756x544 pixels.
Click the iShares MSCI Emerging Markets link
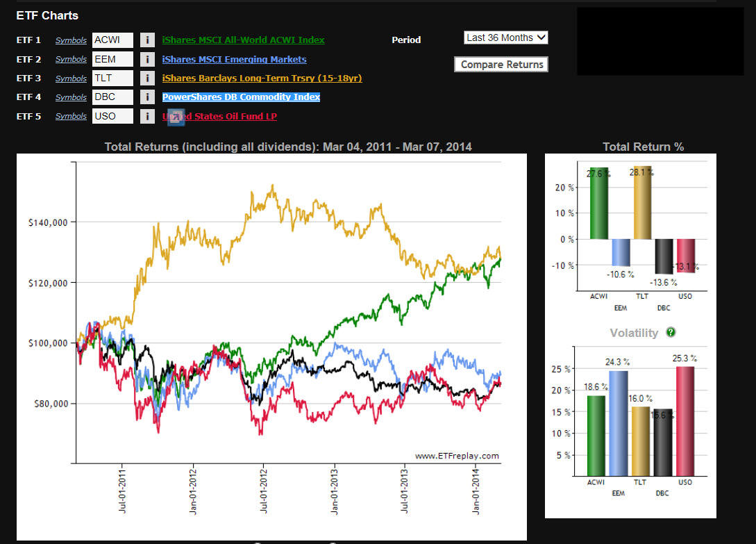click(234, 60)
